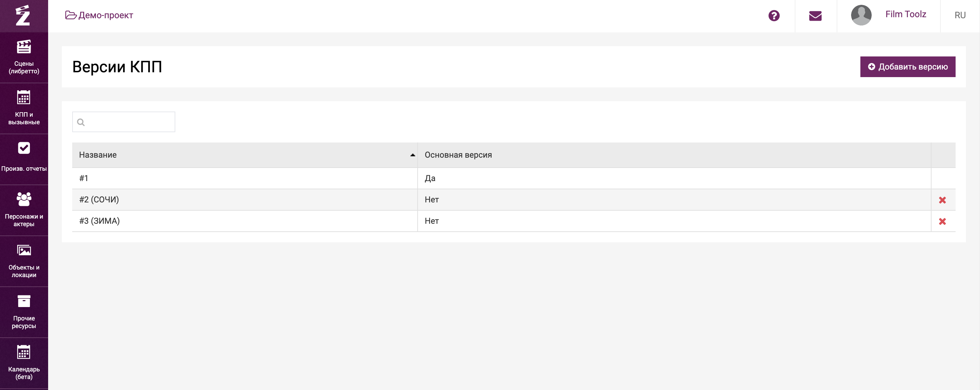Select the #1 version row

[243, 178]
